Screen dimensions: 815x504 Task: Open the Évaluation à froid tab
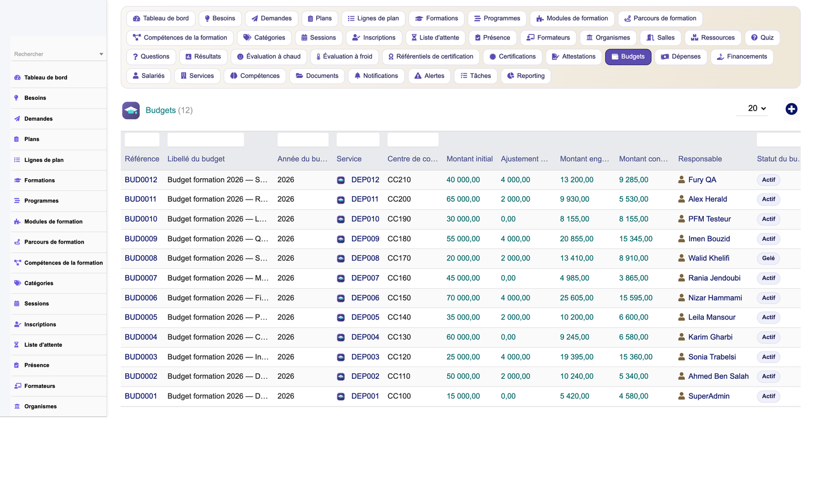coord(344,57)
